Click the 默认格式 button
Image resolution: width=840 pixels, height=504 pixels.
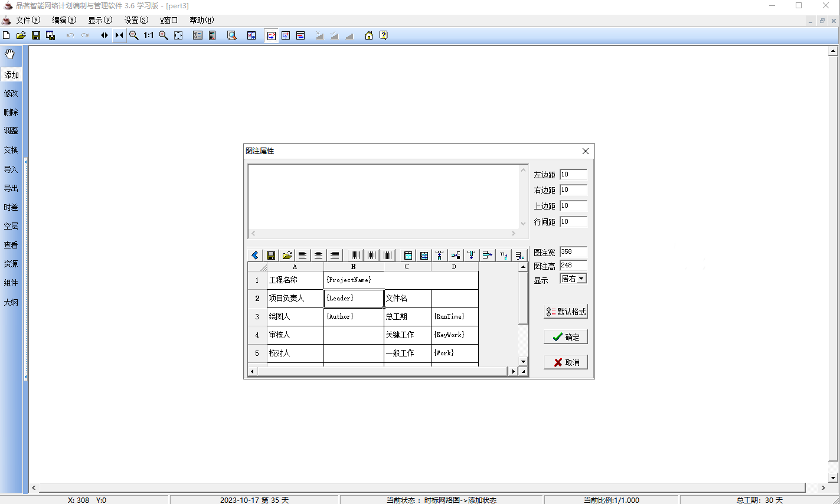click(x=566, y=312)
